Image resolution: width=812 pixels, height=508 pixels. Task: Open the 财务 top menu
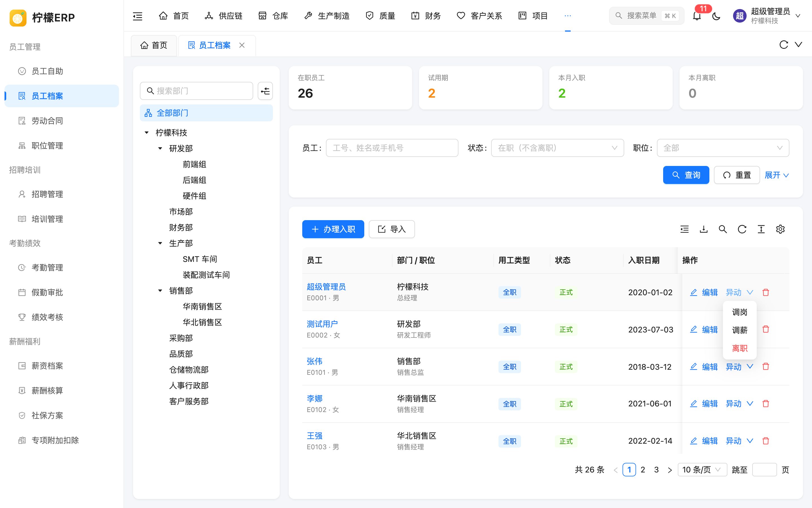(426, 16)
